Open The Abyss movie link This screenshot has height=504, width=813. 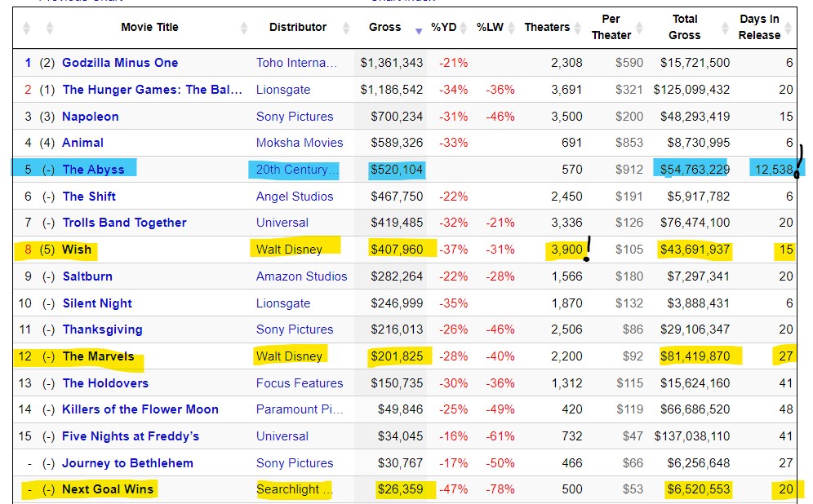point(93,170)
